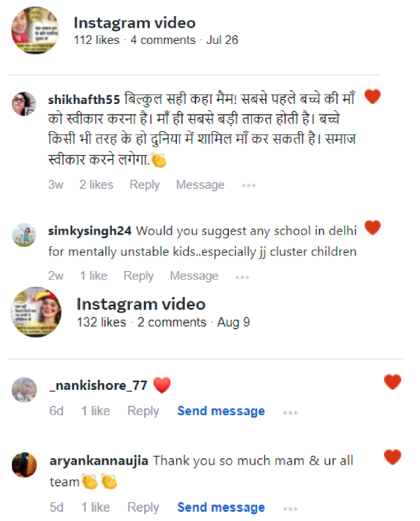Open more options for simkysingh24's comment

[242, 277]
